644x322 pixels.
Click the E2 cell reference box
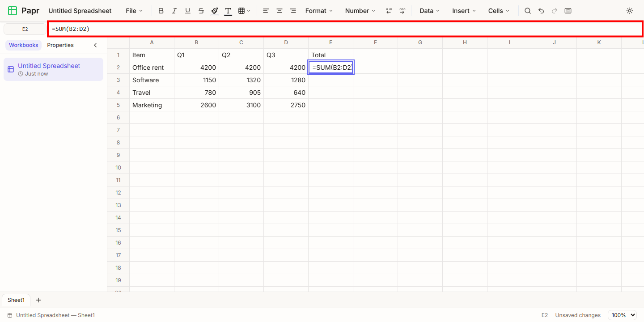point(25,29)
